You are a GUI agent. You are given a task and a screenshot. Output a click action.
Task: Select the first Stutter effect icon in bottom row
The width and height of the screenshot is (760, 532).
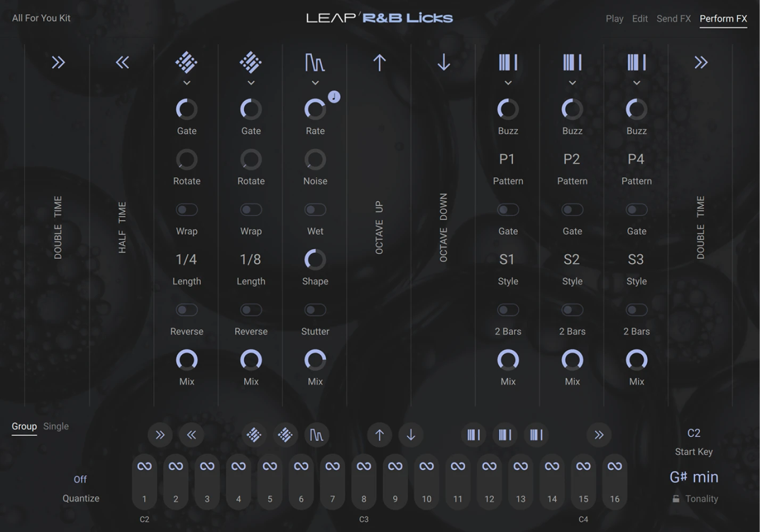tap(317, 435)
